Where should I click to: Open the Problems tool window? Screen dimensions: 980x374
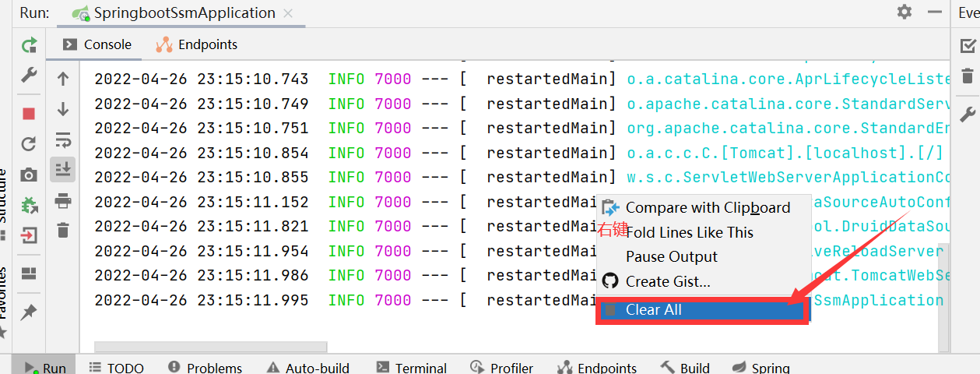[x=205, y=368]
